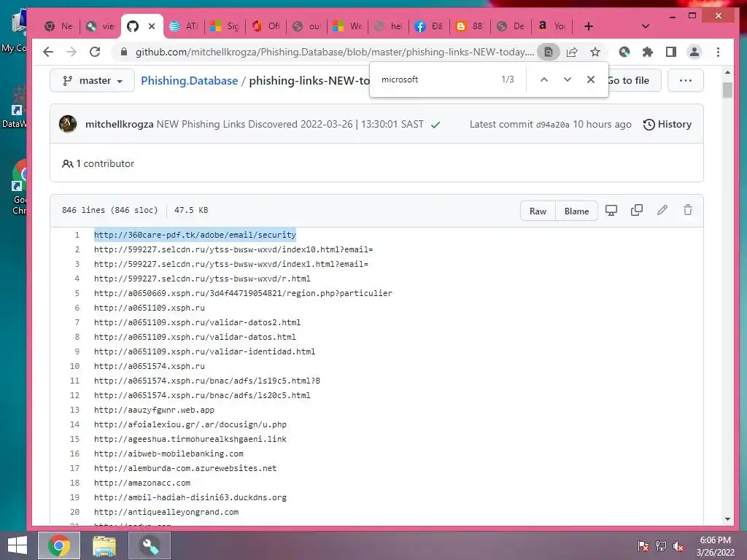Click the forward navigation arrow

[71, 52]
